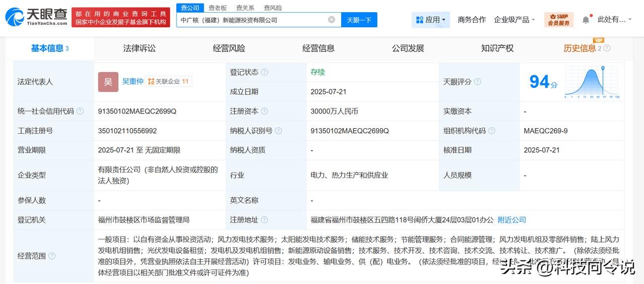Click the 电力、热力生产和供应业 industry value

click(349, 175)
